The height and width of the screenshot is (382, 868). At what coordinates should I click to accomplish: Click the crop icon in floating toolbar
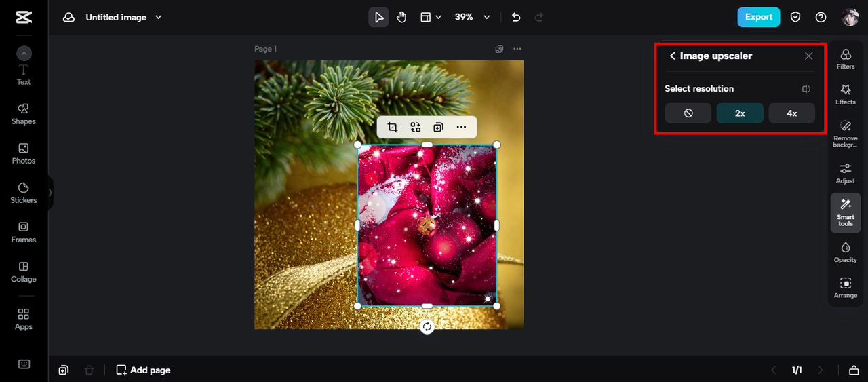[393, 127]
